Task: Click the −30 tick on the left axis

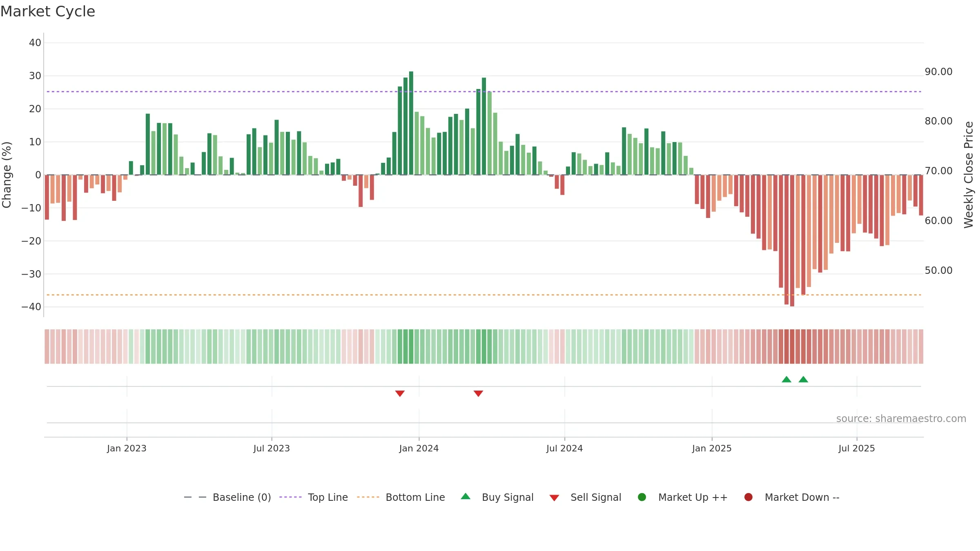Action: point(31,274)
